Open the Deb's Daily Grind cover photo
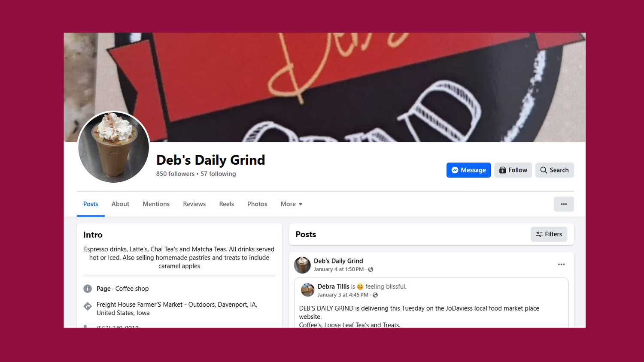The width and height of the screenshot is (644, 362). tap(325, 87)
